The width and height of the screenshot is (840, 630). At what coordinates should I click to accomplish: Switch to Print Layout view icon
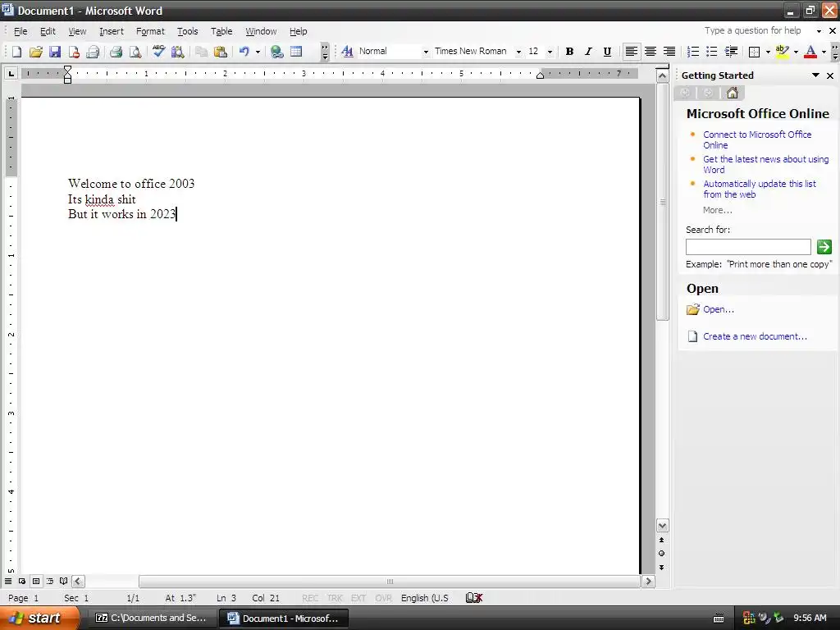[x=36, y=581]
